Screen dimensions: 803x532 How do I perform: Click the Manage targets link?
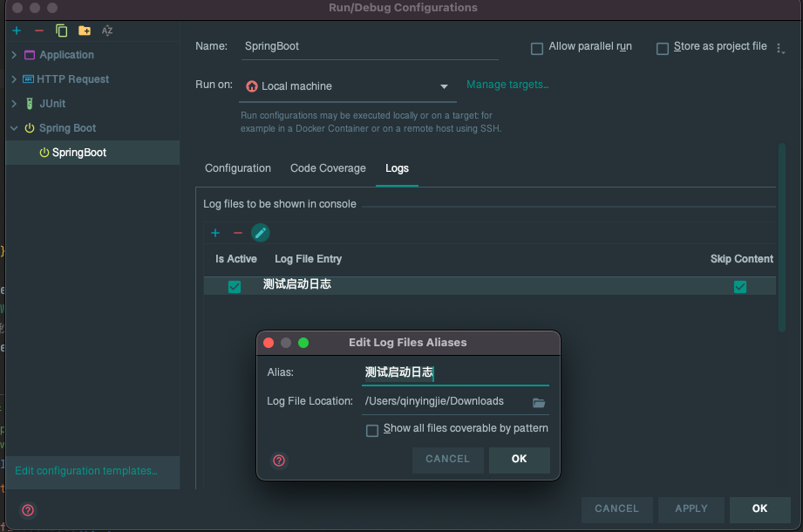pyautogui.click(x=507, y=85)
